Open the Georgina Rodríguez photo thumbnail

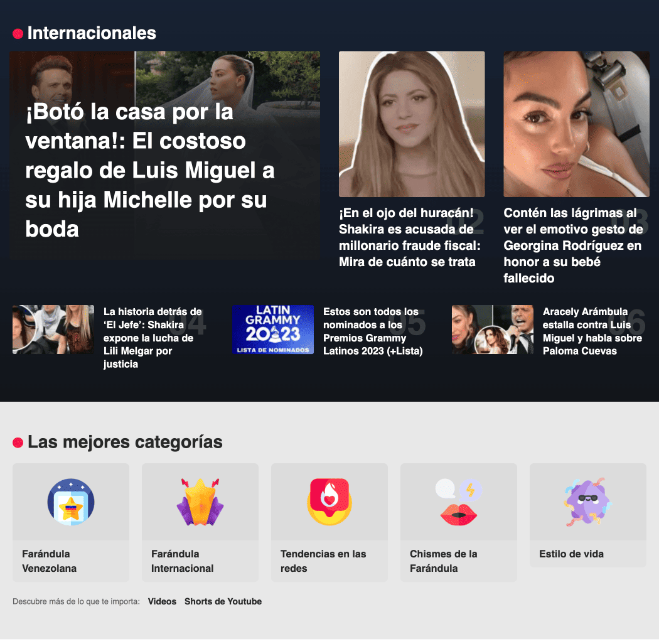coord(576,124)
